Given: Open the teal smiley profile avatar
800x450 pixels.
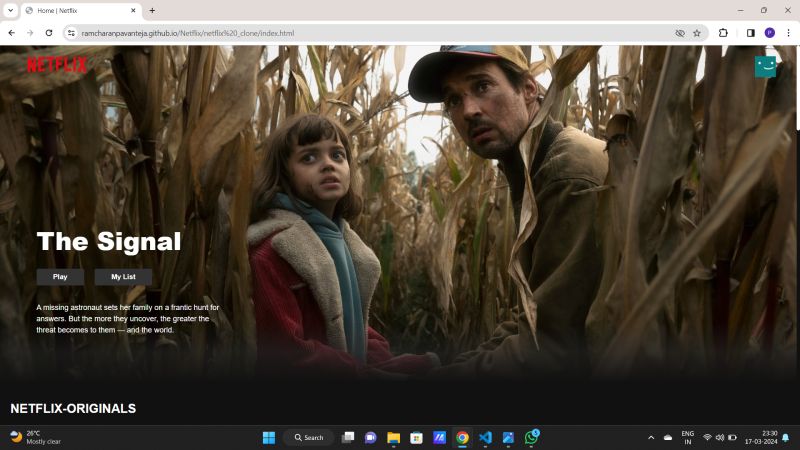Looking at the screenshot, I should pyautogui.click(x=765, y=66).
